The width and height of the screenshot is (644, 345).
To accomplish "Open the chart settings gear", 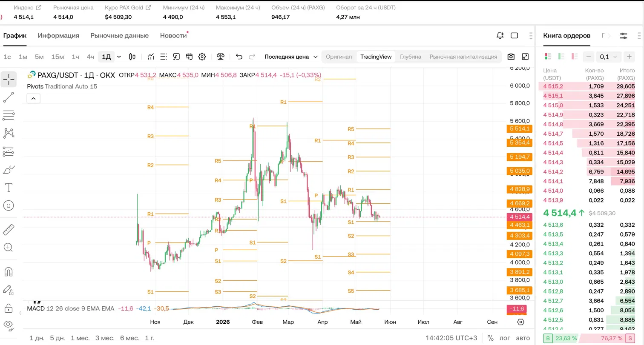I will [x=202, y=57].
